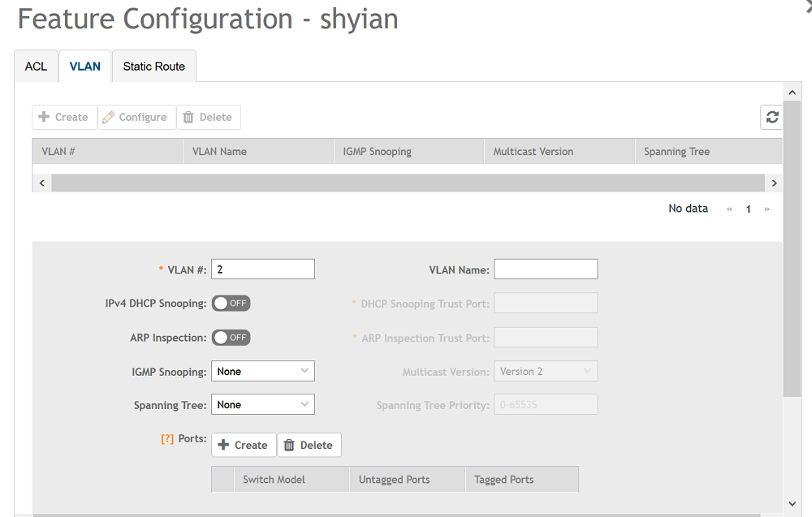Viewport: 812px width, 517px height.
Task: Click into the VLAN Name field
Action: coord(546,269)
